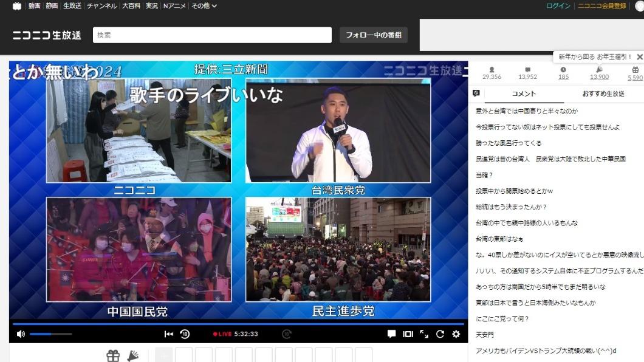Click the ニコニコ生放送 site logo
Viewport: 644px width, 362px height.
coord(47,35)
